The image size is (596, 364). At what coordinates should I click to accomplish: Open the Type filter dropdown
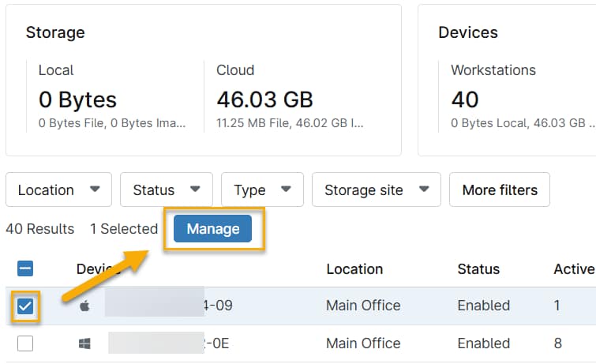[262, 190]
